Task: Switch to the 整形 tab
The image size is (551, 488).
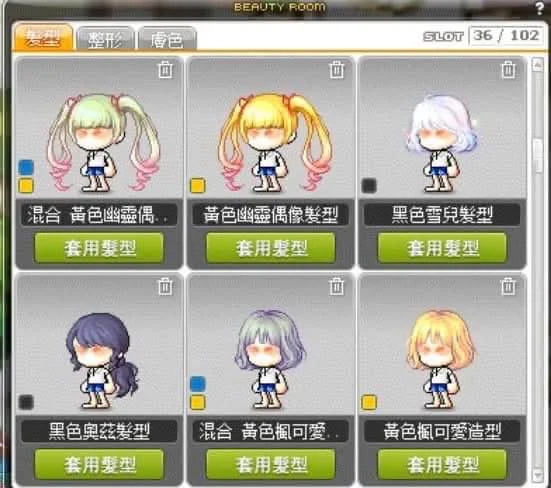Action: pos(106,39)
